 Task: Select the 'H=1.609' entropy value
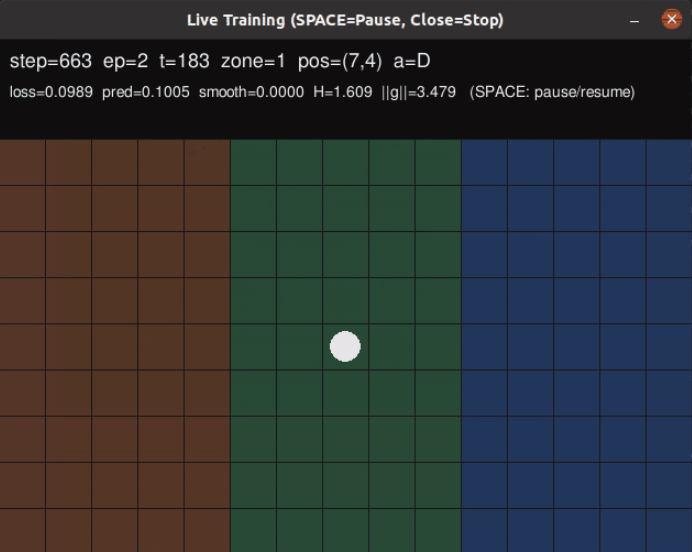[x=342, y=92]
